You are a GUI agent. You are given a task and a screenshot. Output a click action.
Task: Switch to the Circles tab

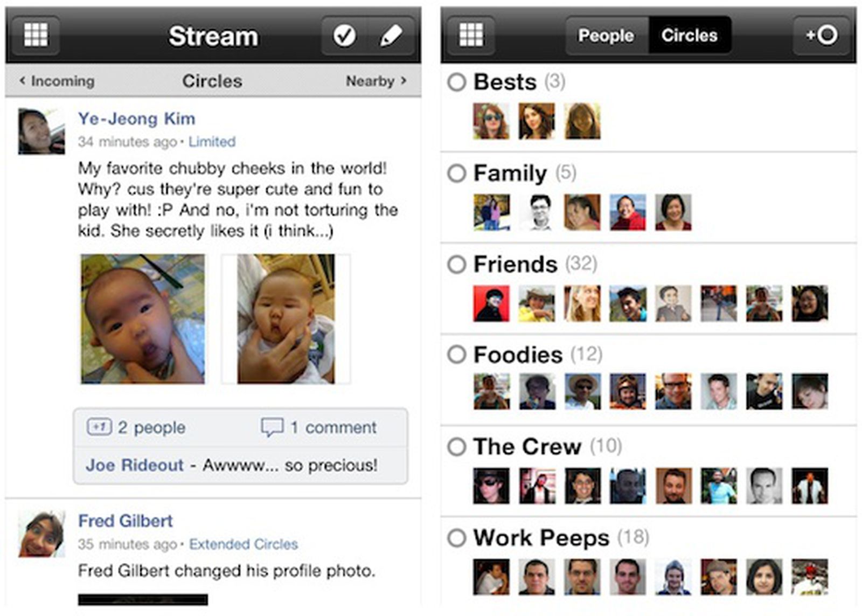click(x=690, y=36)
